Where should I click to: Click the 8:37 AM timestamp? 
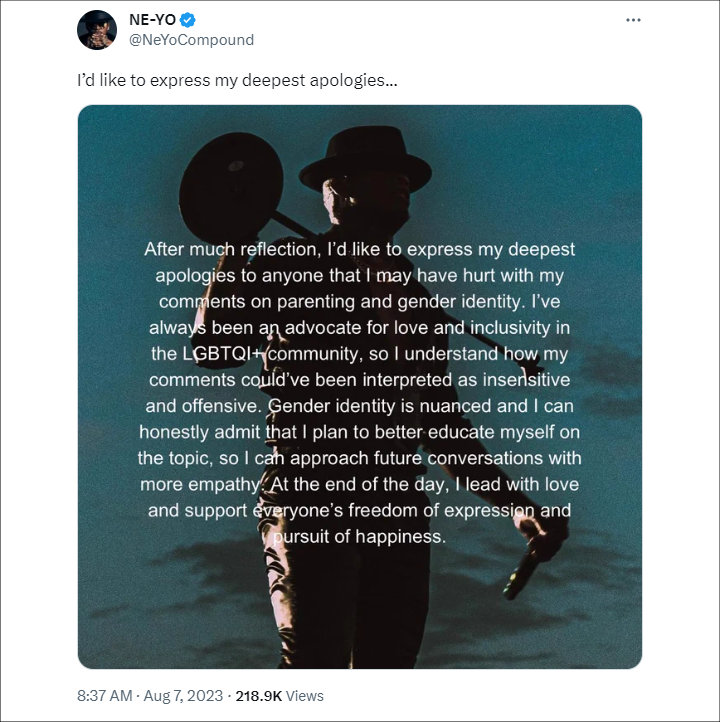click(x=105, y=695)
